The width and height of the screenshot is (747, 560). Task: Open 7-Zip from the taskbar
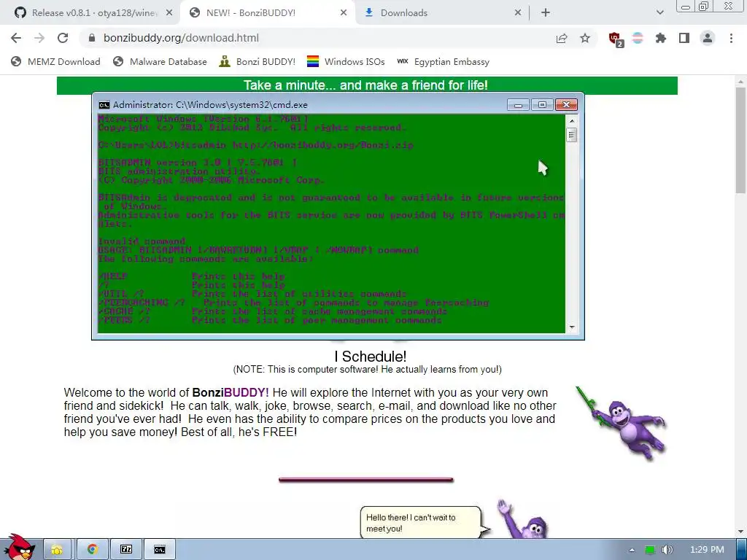click(x=125, y=550)
